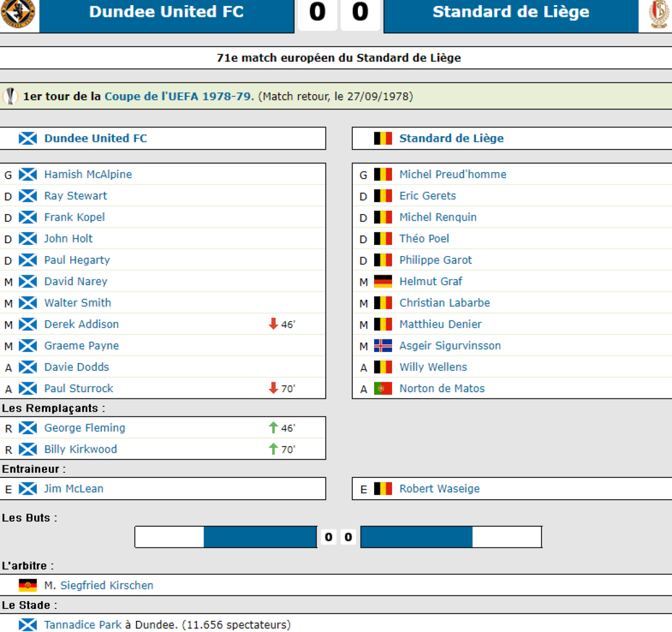Viewport: 672px width, 632px height.
Task: Open referee Siegfried Kirschen's page
Action: [106, 585]
